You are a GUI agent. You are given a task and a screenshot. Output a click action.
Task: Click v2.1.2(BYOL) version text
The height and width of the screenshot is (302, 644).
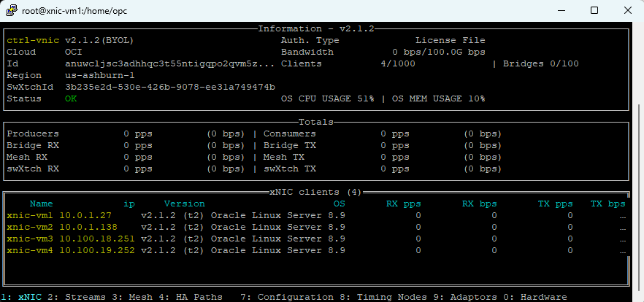click(100, 41)
